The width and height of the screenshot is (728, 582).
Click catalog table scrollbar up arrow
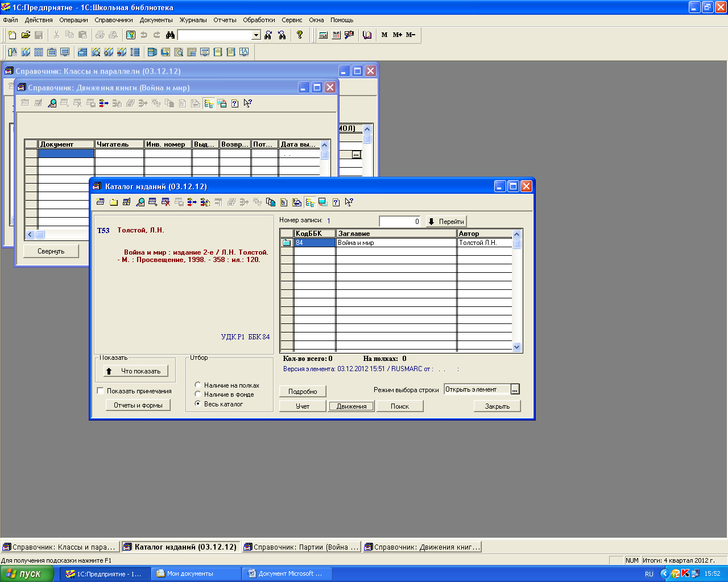click(x=516, y=234)
